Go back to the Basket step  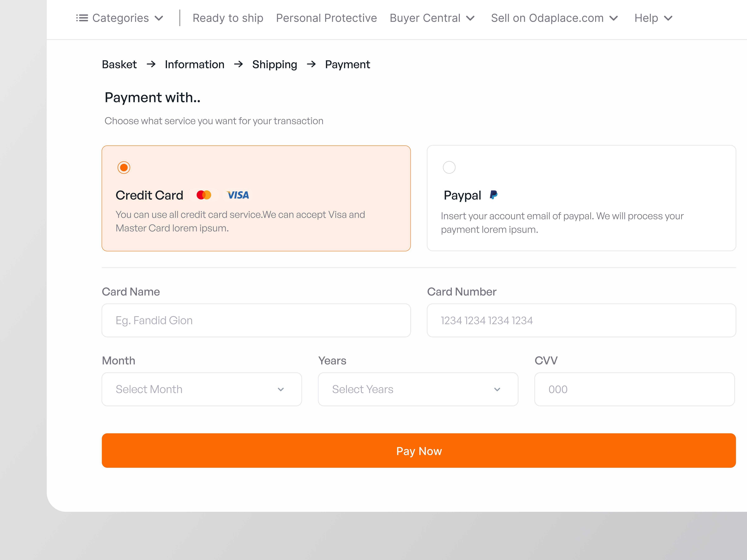click(x=119, y=64)
